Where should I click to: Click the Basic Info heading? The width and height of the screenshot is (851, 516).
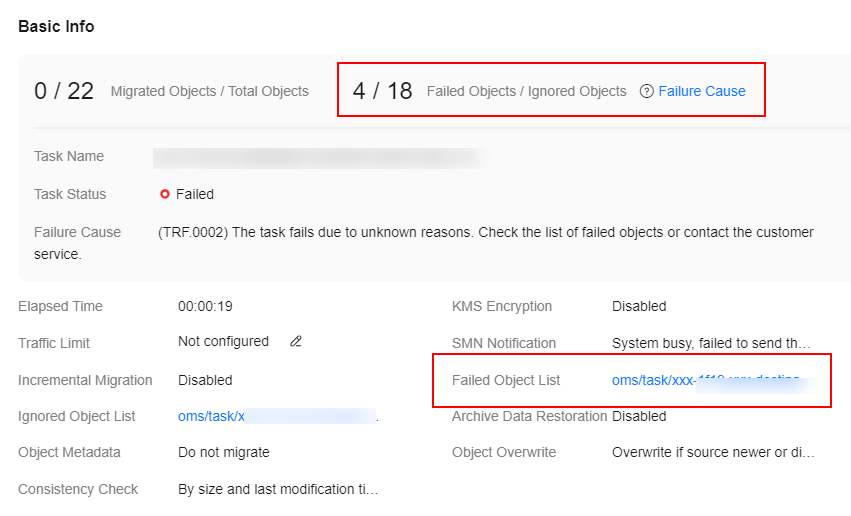56,26
